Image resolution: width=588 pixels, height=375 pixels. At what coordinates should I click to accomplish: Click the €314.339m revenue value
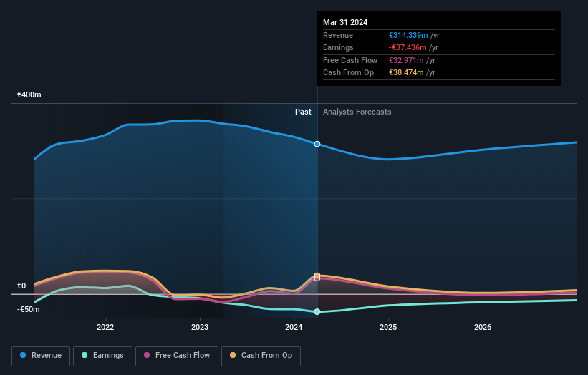click(x=408, y=35)
